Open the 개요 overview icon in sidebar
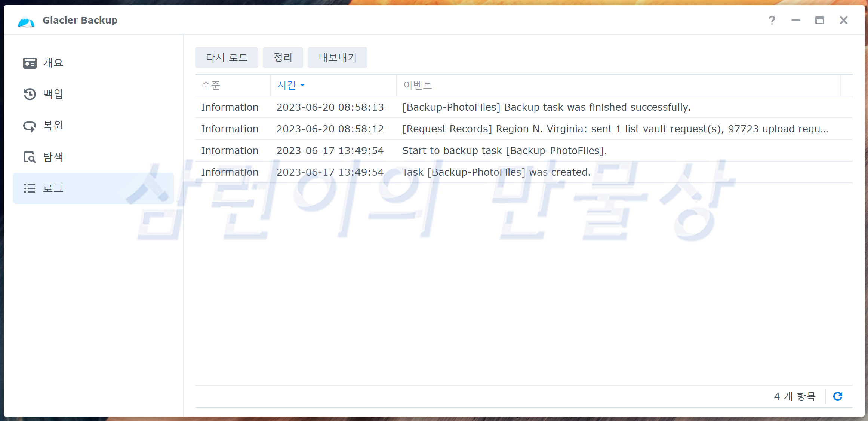The width and height of the screenshot is (868, 421). pos(30,63)
